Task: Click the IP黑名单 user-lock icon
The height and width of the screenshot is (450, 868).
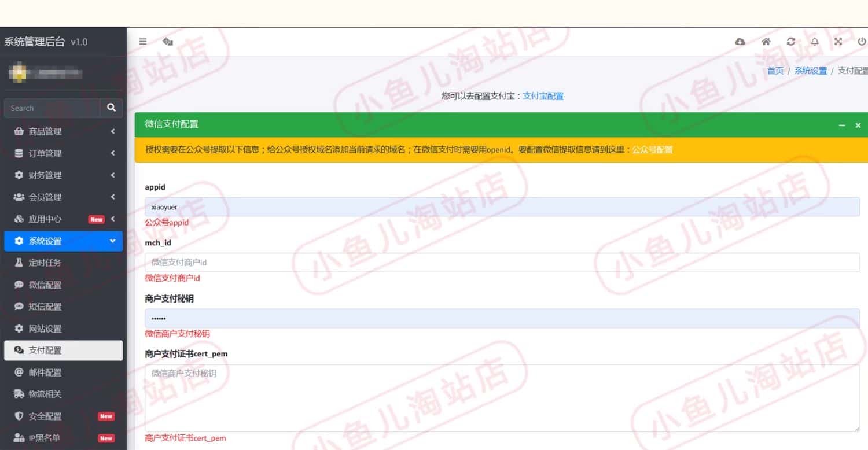Action: click(19, 438)
